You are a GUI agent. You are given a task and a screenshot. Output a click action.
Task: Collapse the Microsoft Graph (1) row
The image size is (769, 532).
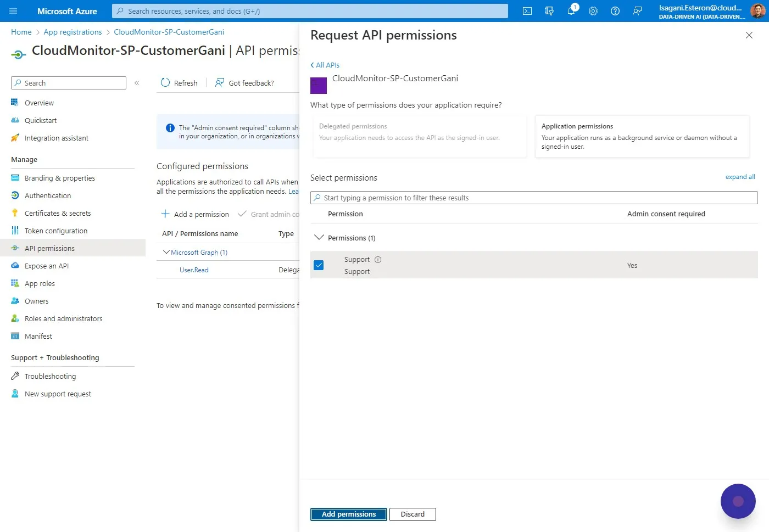click(x=166, y=253)
